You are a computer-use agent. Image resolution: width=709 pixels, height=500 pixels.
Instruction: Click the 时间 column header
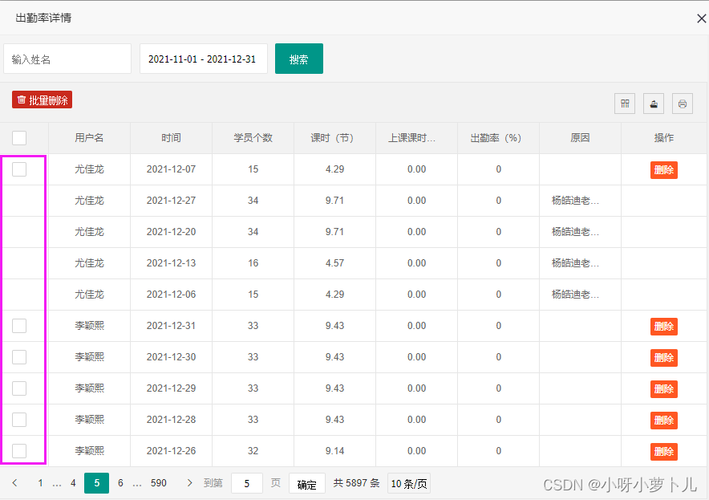pos(171,138)
